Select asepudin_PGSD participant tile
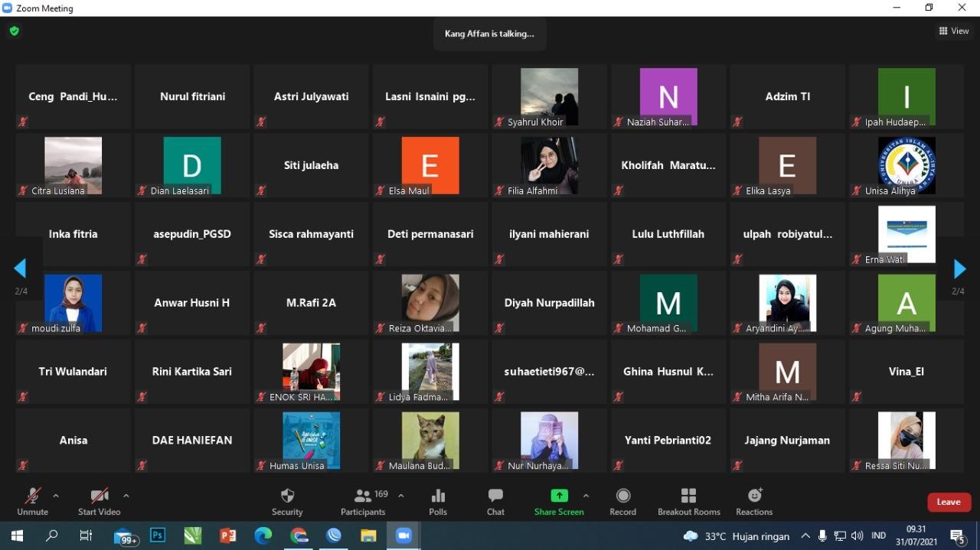 pos(192,234)
